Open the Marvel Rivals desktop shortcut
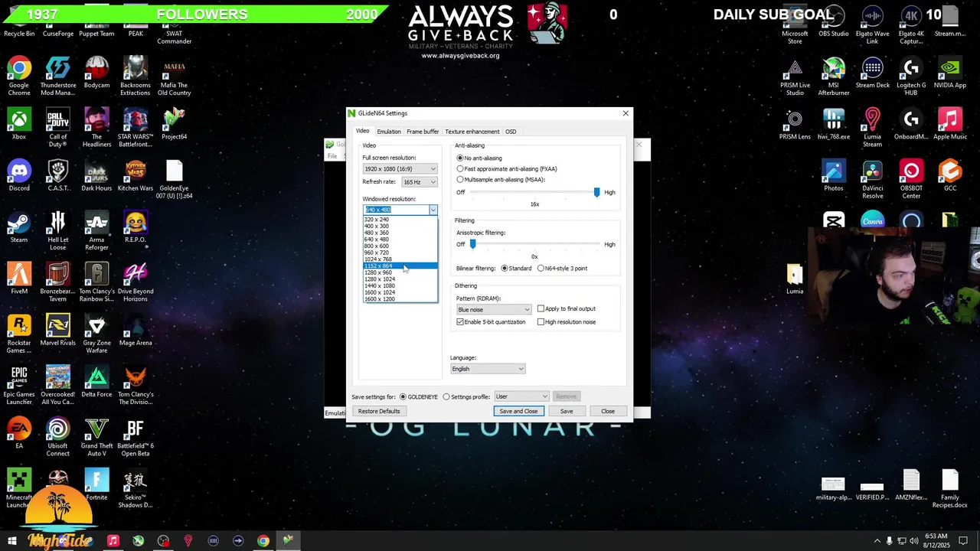This screenshot has height=551, width=980. point(58,330)
